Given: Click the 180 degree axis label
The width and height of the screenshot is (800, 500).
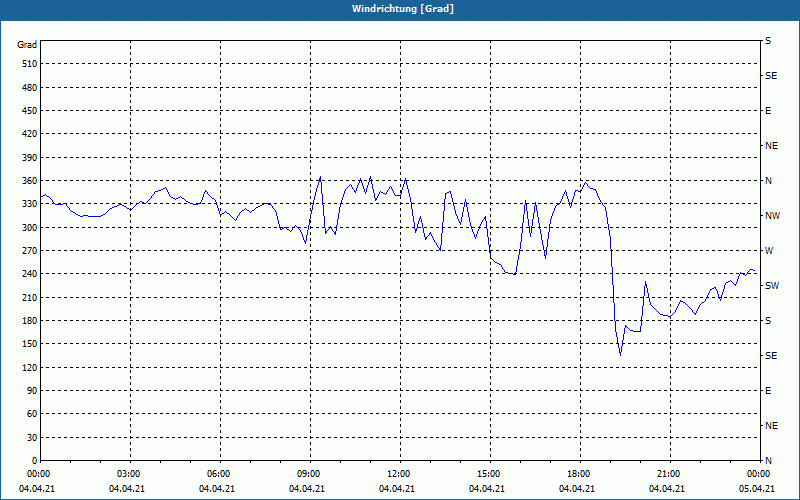Looking at the screenshot, I should [x=30, y=321].
